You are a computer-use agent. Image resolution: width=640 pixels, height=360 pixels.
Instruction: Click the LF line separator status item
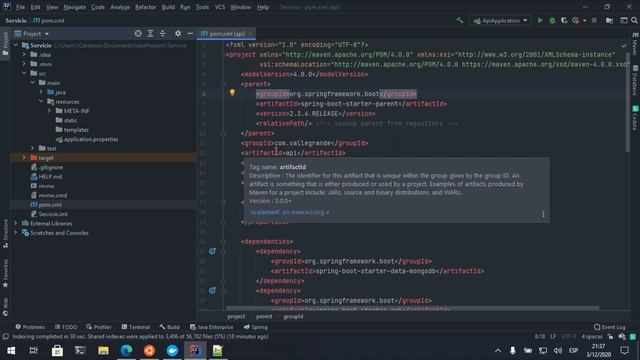point(553,337)
